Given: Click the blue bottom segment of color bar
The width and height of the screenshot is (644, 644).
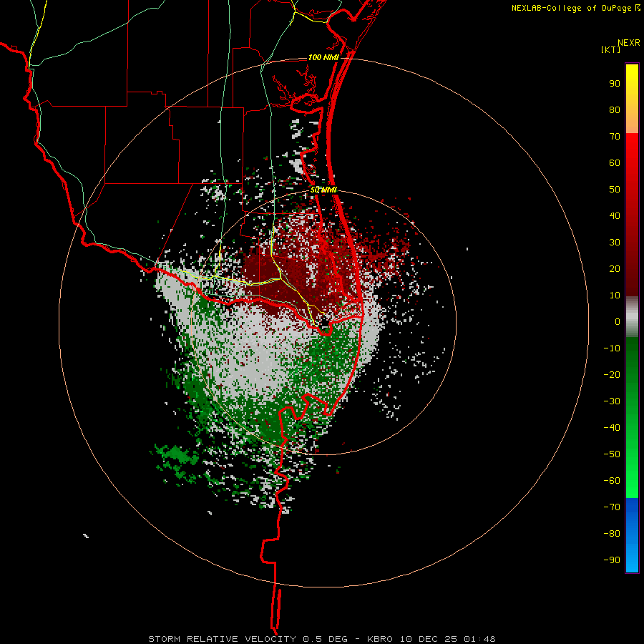Looking at the screenshot, I should [x=632, y=535].
